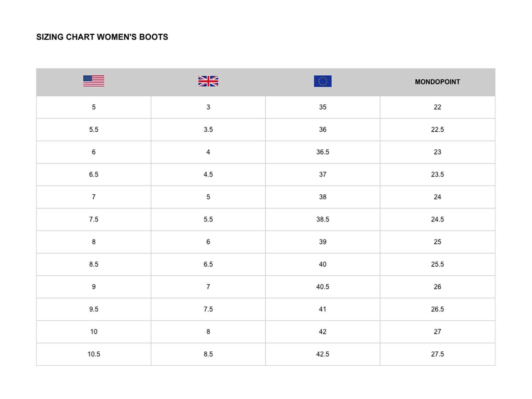
Task: Click the United Kingdom flag icon
Action: coord(208,81)
